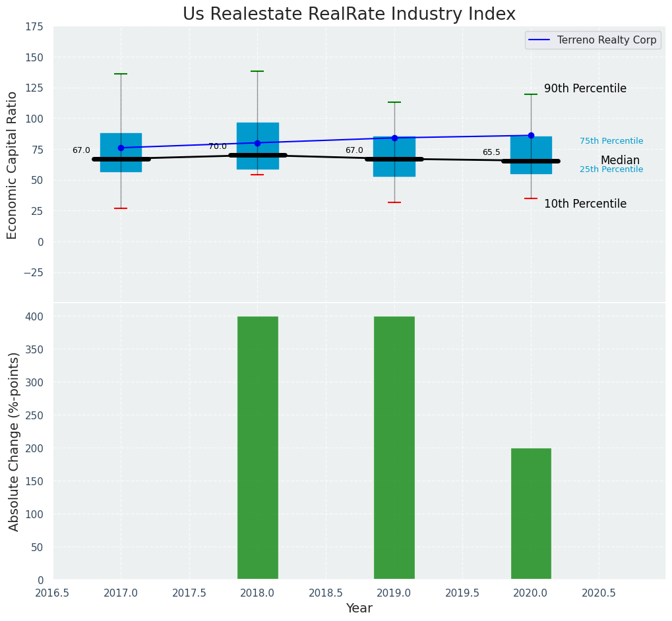672x621 pixels.
Task: Click the 65.5 median value label
Action: pos(491,152)
